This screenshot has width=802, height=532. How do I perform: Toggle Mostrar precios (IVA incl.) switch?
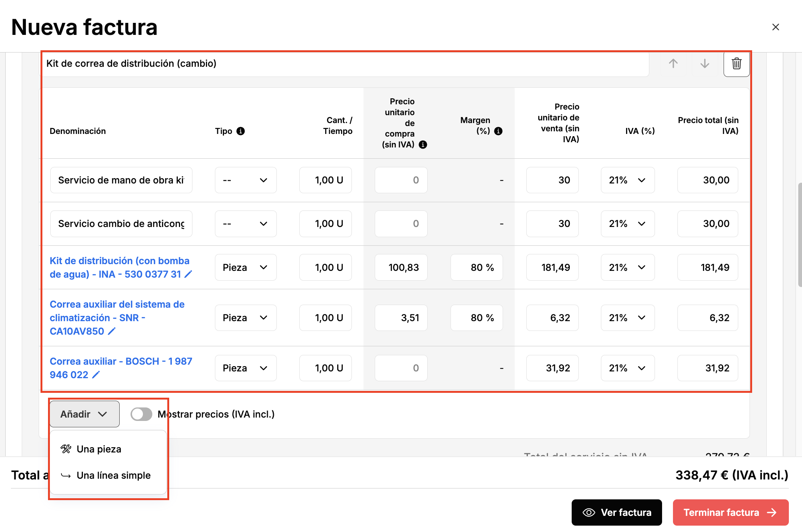tap(141, 414)
